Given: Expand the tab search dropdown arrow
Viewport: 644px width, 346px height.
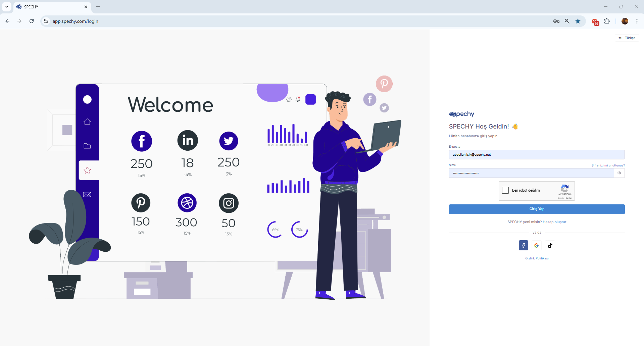Looking at the screenshot, I should point(7,7).
